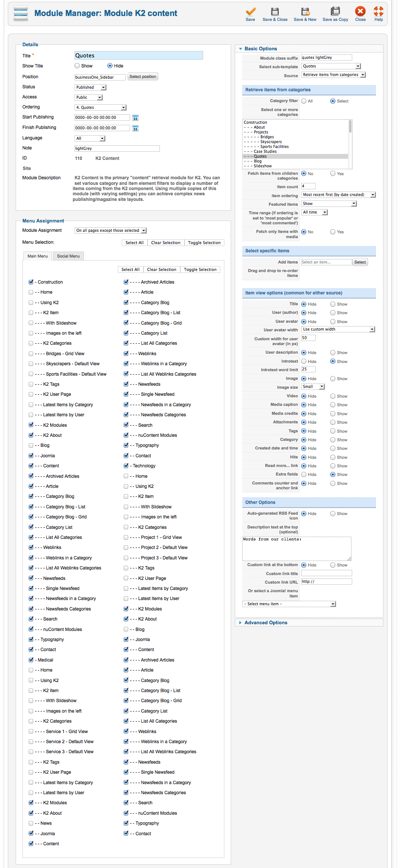401x868 pixels.
Task: Switch to the Main Menu tab
Action: (x=38, y=256)
